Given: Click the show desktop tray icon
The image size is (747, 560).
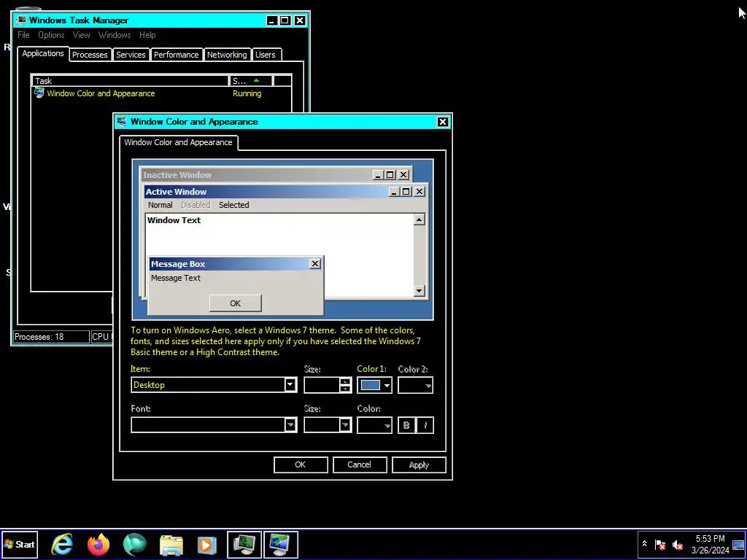Looking at the screenshot, I should pos(738,544).
